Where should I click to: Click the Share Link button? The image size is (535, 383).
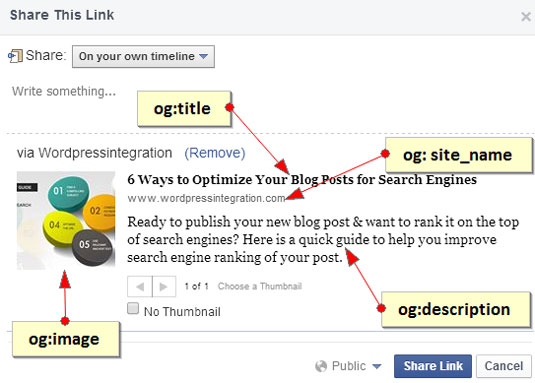point(433,366)
